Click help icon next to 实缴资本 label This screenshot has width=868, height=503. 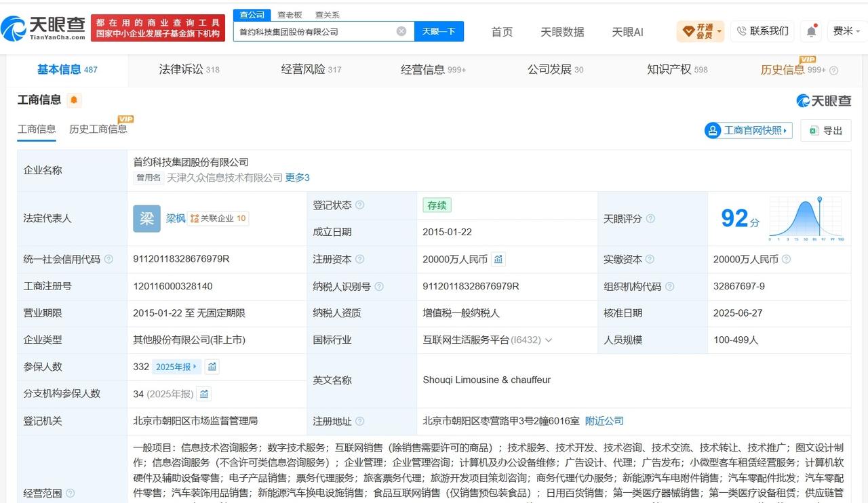click(650, 259)
